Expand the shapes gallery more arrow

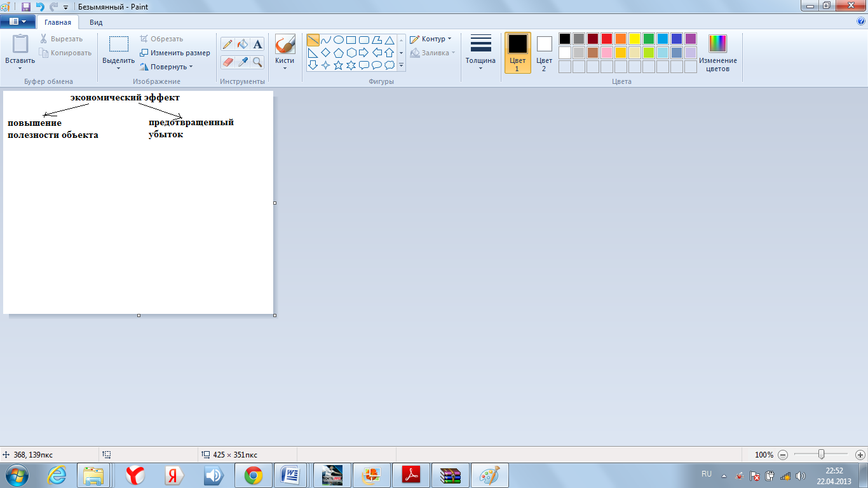401,65
